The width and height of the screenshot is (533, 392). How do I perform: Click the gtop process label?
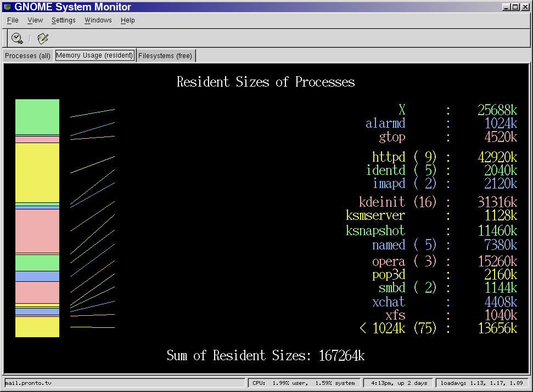tap(392, 137)
